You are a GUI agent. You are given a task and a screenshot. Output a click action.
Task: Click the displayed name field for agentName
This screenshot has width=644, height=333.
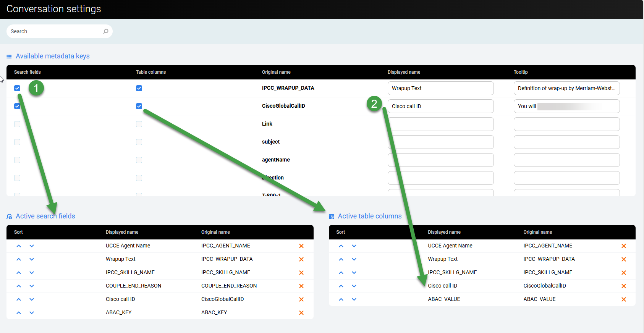(x=440, y=160)
